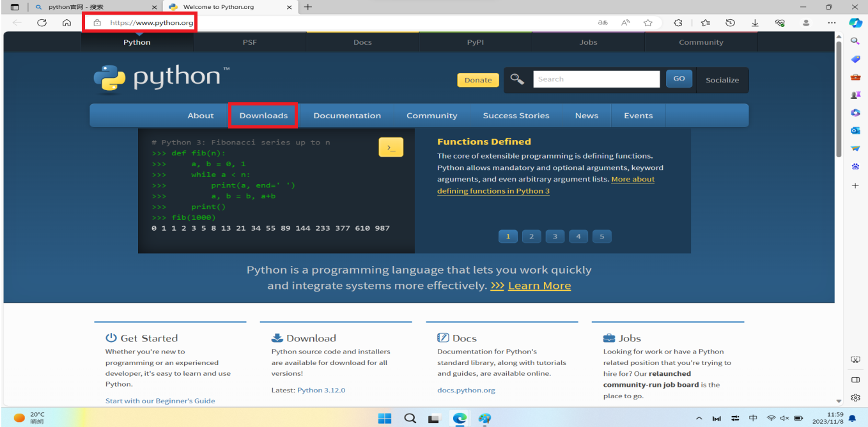Open a new tab with plus
The width and height of the screenshot is (868, 427).
[308, 7]
